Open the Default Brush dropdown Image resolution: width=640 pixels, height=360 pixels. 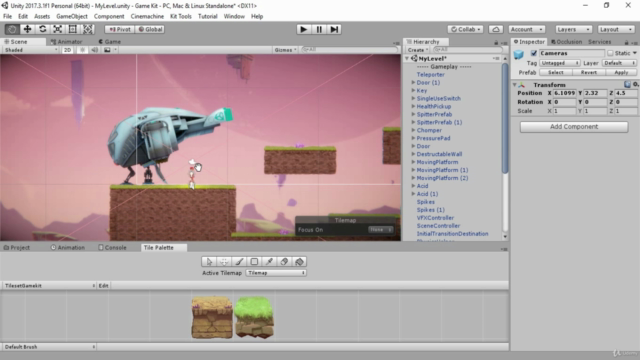(49, 347)
